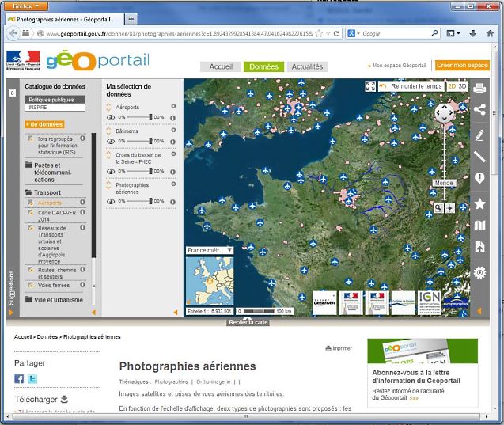Click the star favorites icon
This screenshot has width=504, height=425.
479,203
